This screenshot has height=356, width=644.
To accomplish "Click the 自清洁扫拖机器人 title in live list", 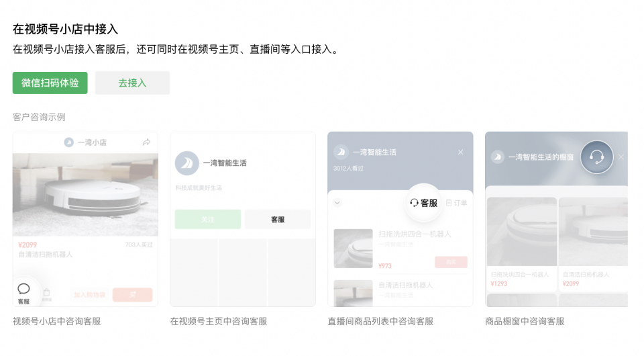I will (405, 285).
